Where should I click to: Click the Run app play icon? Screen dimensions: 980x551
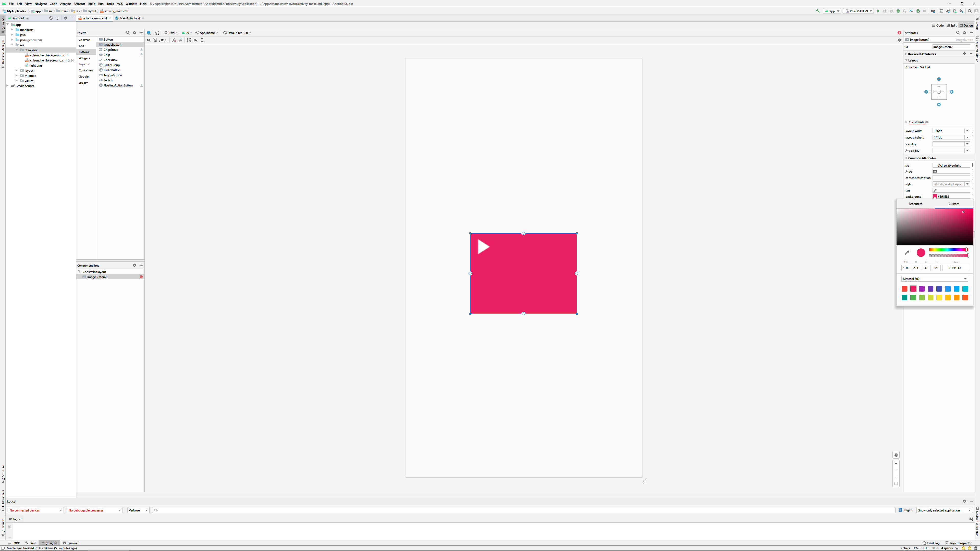tap(878, 11)
